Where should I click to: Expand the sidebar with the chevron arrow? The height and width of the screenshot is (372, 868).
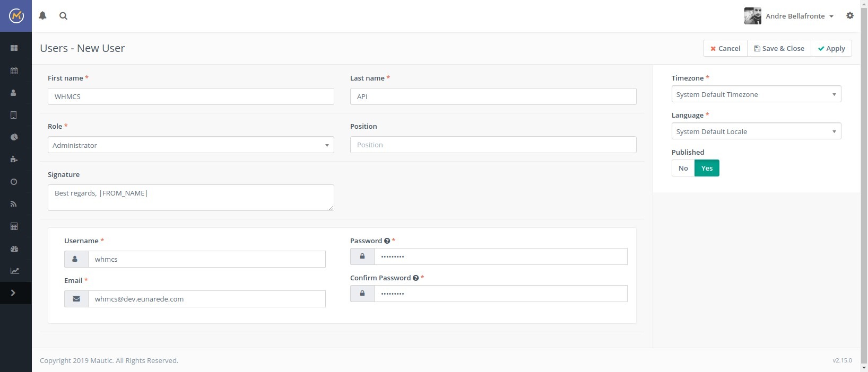pyautogui.click(x=14, y=293)
